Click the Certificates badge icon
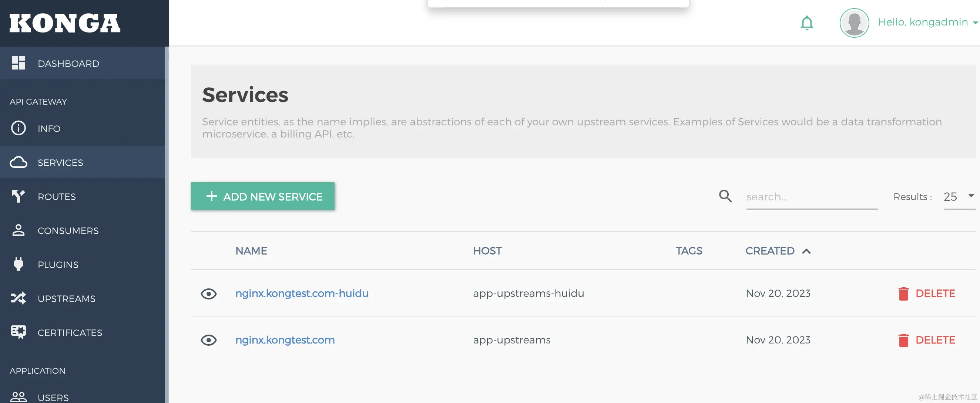This screenshot has height=403, width=980. 18,332
